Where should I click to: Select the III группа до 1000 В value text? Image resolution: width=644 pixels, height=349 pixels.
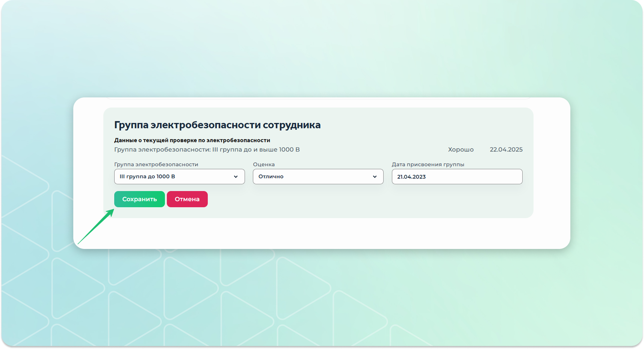coord(147,176)
